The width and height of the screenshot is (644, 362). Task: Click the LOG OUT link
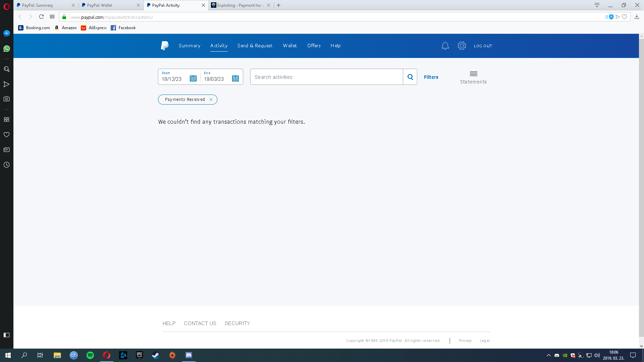[x=483, y=46]
